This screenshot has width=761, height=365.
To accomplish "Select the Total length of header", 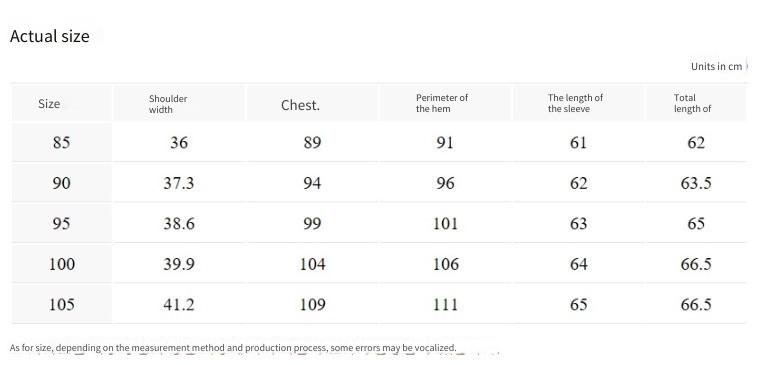I will 692,103.
